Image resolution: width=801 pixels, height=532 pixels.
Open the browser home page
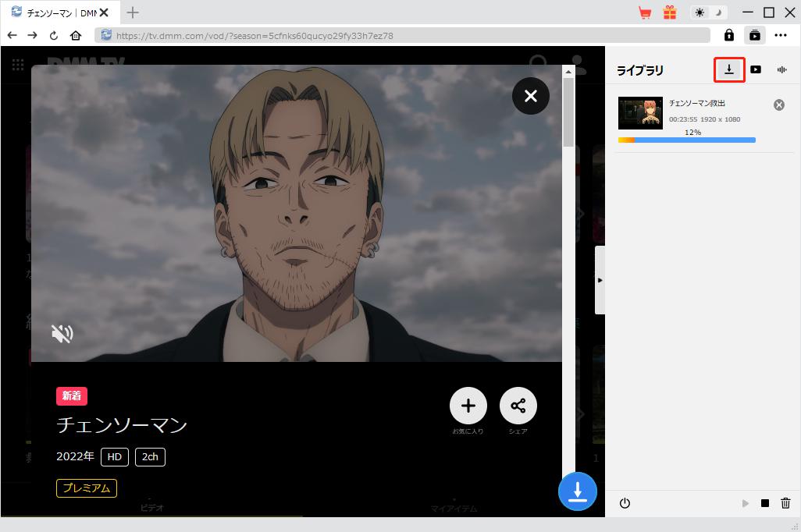(x=76, y=35)
